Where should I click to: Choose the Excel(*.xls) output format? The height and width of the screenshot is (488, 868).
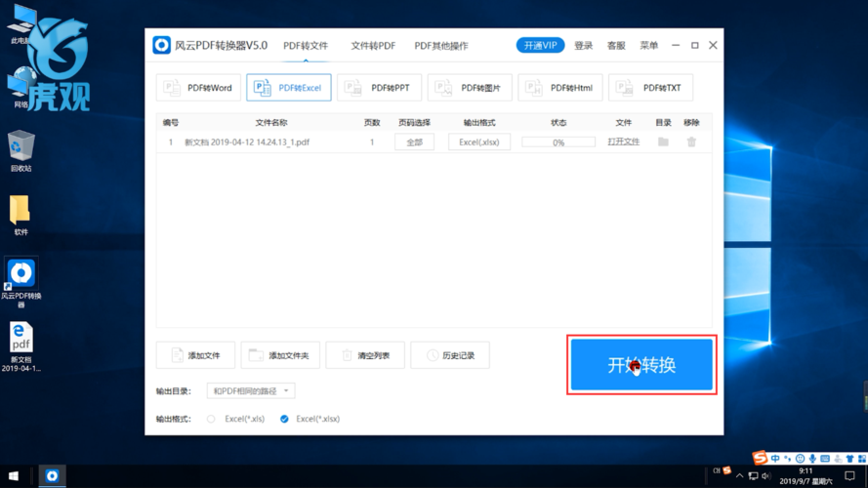pos(211,419)
